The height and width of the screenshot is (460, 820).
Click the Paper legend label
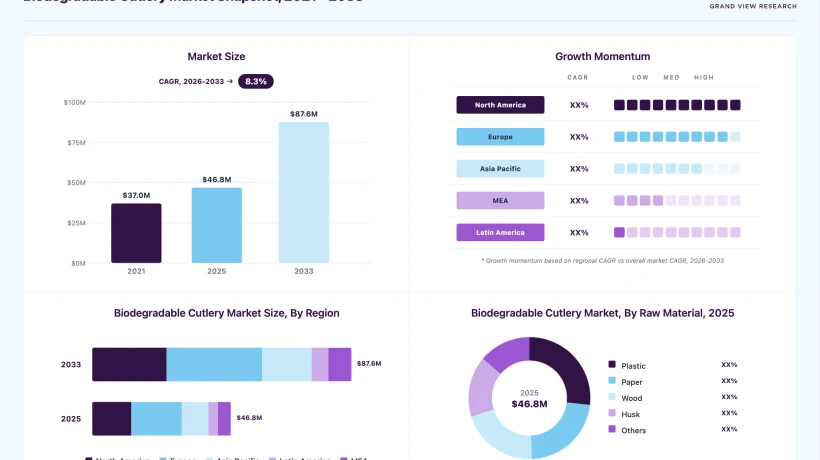(632, 382)
